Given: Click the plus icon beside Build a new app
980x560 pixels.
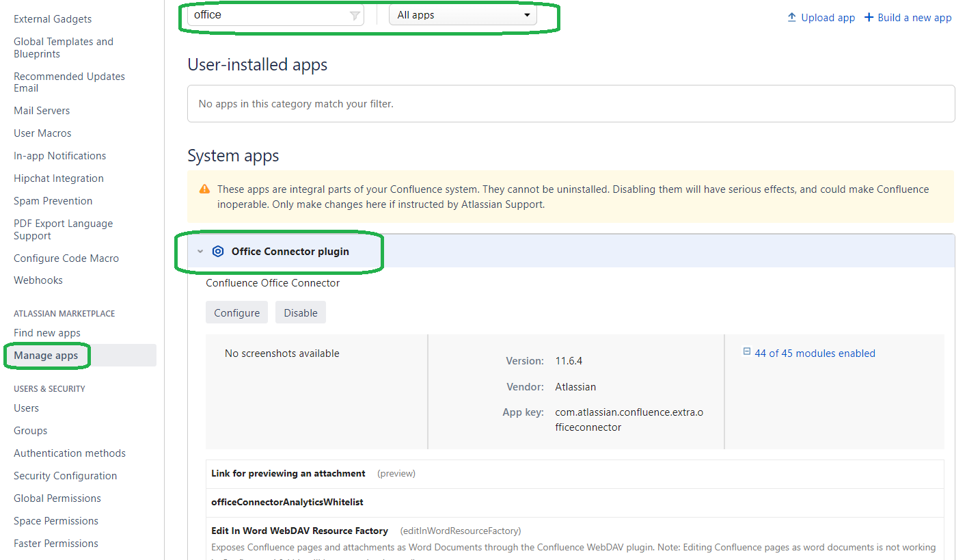Looking at the screenshot, I should click(x=869, y=17).
